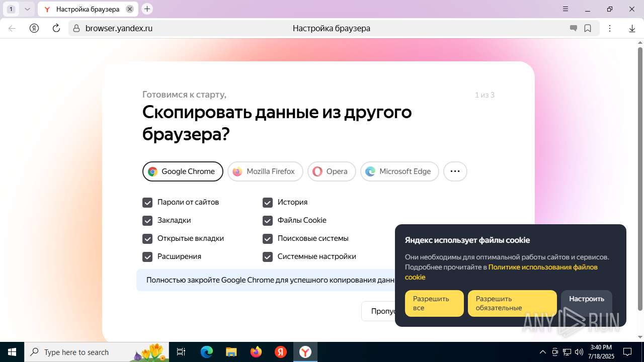Click Разрешить обязательные cookie button
Screen dimensions: 644x362
[x=512, y=303]
